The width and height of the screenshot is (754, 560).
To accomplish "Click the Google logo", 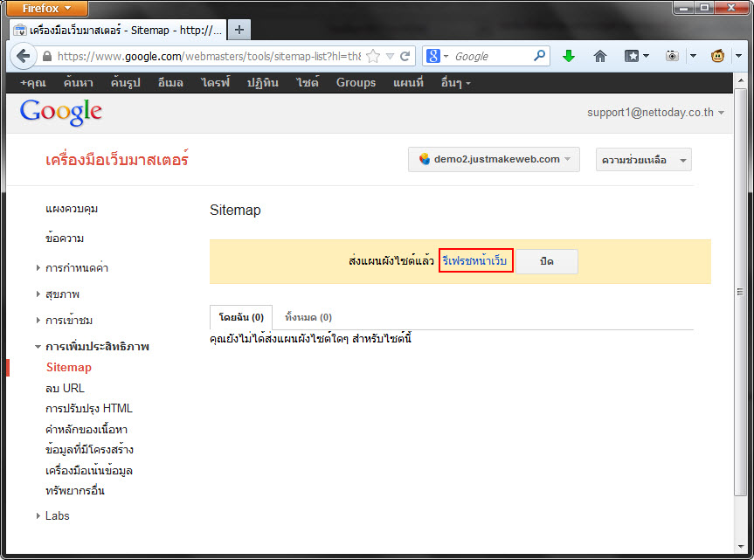I will (61, 113).
